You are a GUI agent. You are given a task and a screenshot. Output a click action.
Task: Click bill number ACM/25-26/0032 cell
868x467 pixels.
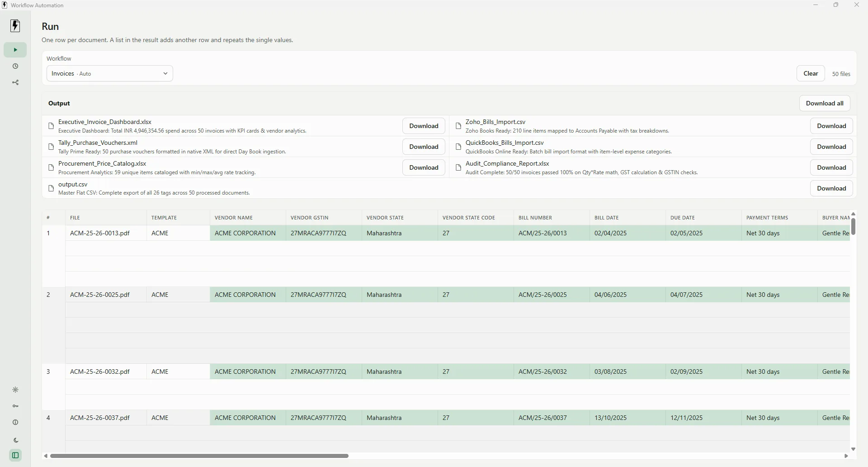point(552,372)
